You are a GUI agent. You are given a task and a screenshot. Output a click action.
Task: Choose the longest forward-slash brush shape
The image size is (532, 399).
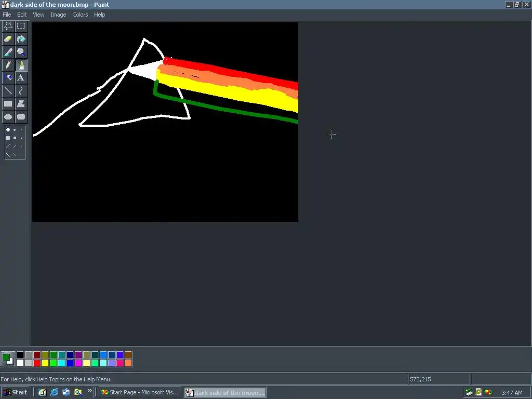[8, 147]
